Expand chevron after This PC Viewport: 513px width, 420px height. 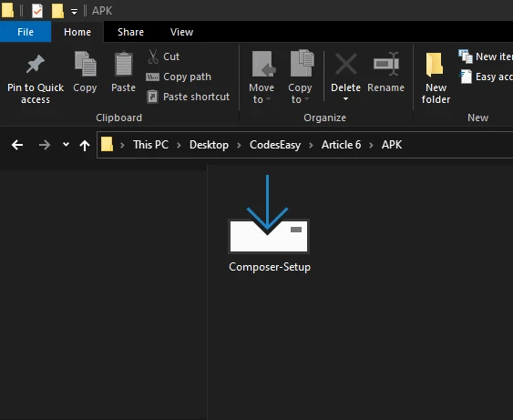point(179,145)
